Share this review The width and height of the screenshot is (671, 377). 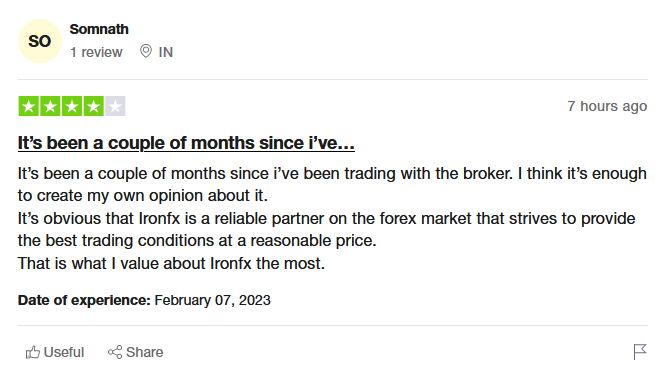pos(135,352)
